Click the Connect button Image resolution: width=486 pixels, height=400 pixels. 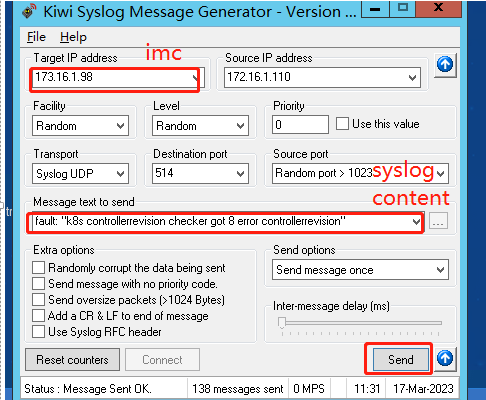click(162, 359)
